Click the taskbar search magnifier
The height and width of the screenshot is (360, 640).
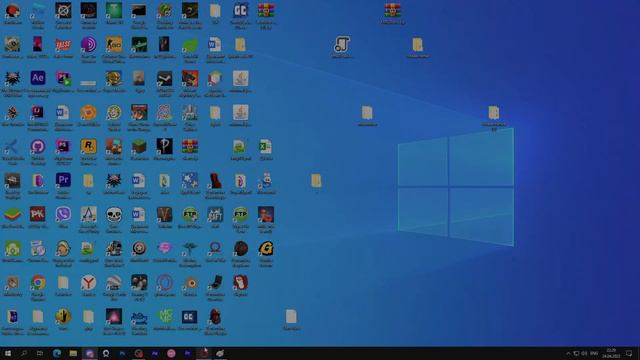click(x=24, y=353)
